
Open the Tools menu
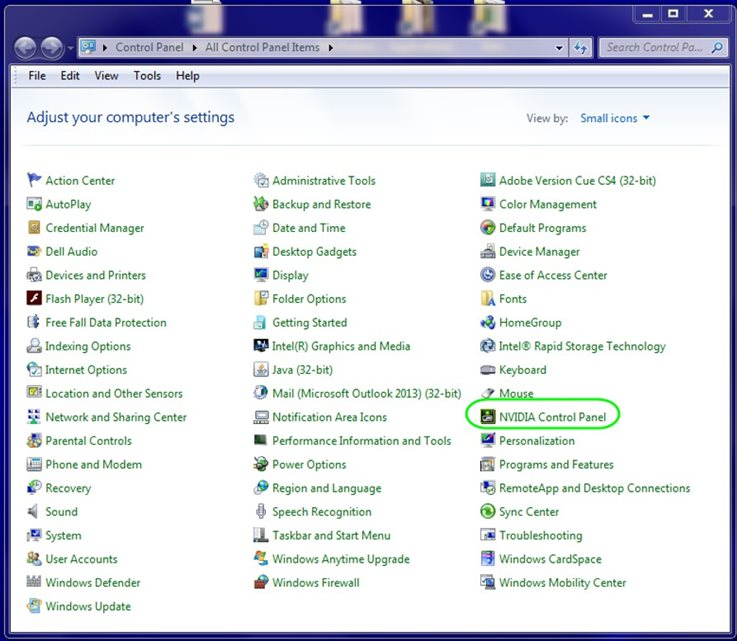pyautogui.click(x=147, y=76)
